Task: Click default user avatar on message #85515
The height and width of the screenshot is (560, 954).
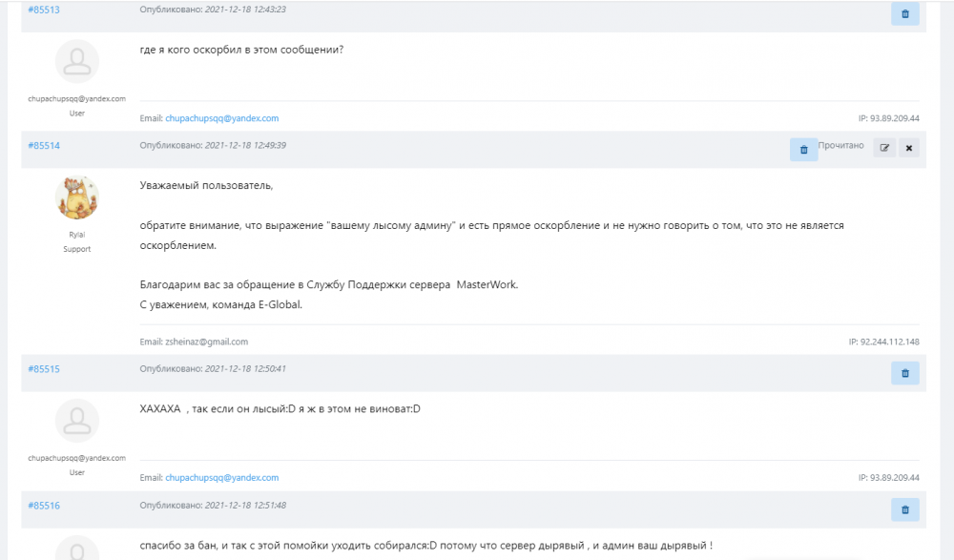Action: [x=77, y=422]
